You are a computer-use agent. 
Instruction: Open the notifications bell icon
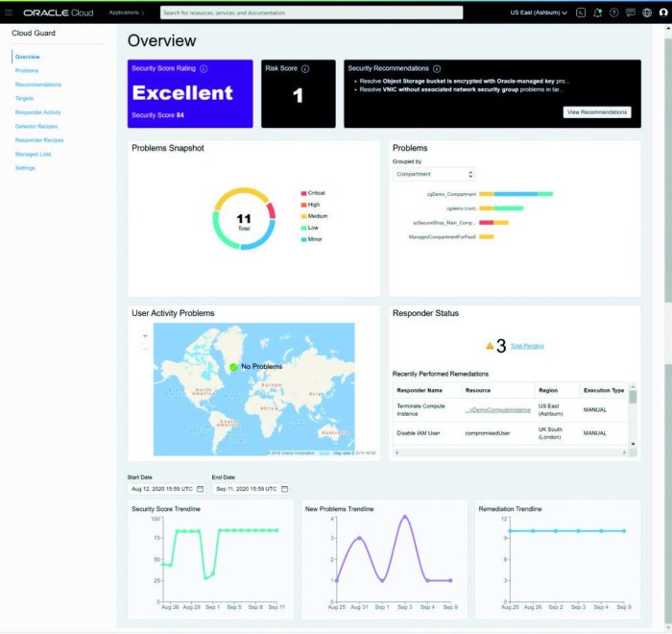coord(597,12)
